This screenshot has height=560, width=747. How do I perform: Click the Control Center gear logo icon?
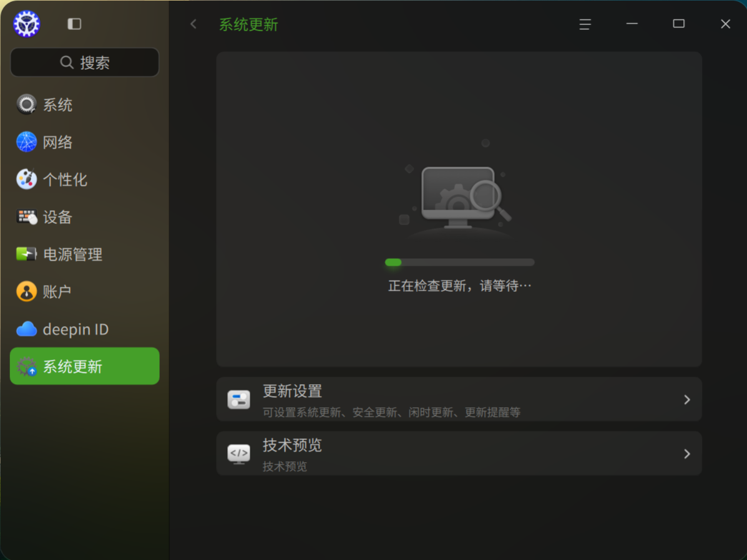point(27,24)
